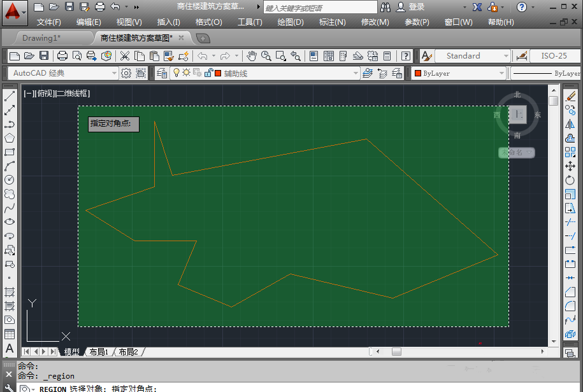Toggle the layer on/off lightbulb
583x392 pixels.
point(177,73)
